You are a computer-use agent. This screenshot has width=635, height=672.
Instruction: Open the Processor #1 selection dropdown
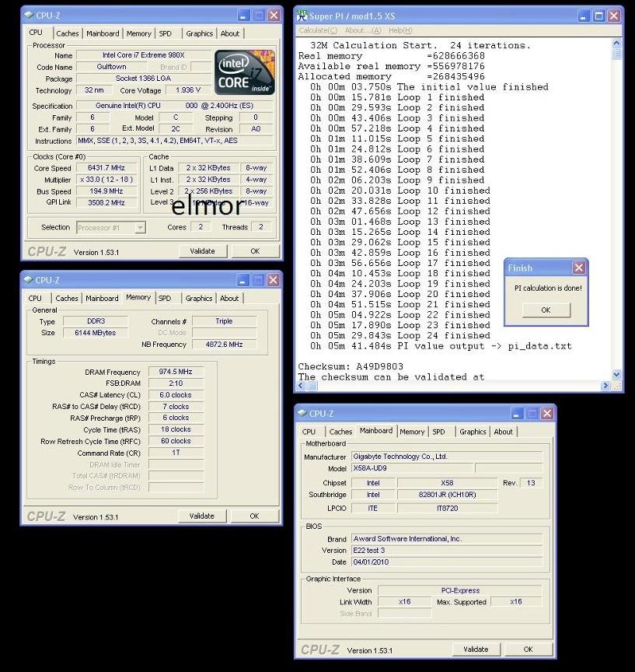[140, 227]
